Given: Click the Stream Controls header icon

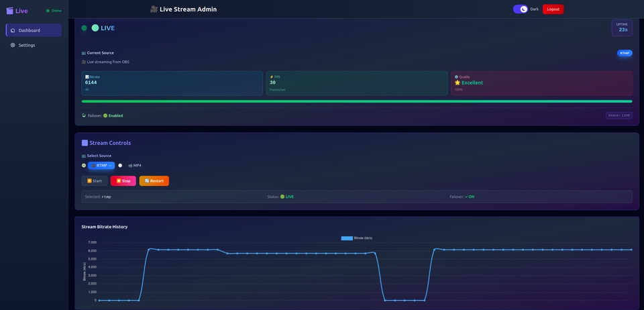Looking at the screenshot, I should click(85, 143).
